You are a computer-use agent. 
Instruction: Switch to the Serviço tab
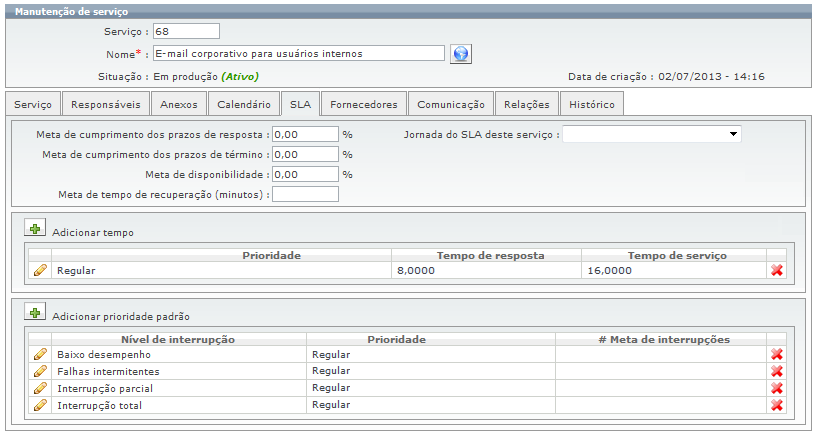[x=33, y=104]
